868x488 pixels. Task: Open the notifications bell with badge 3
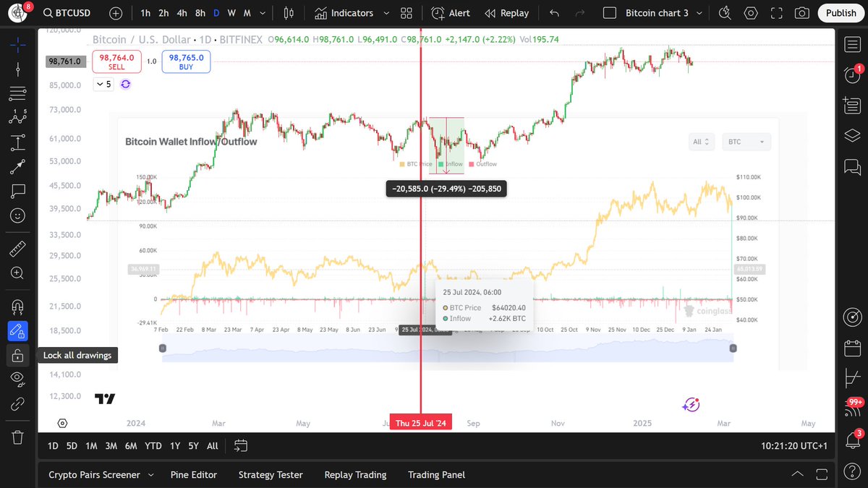tap(852, 440)
